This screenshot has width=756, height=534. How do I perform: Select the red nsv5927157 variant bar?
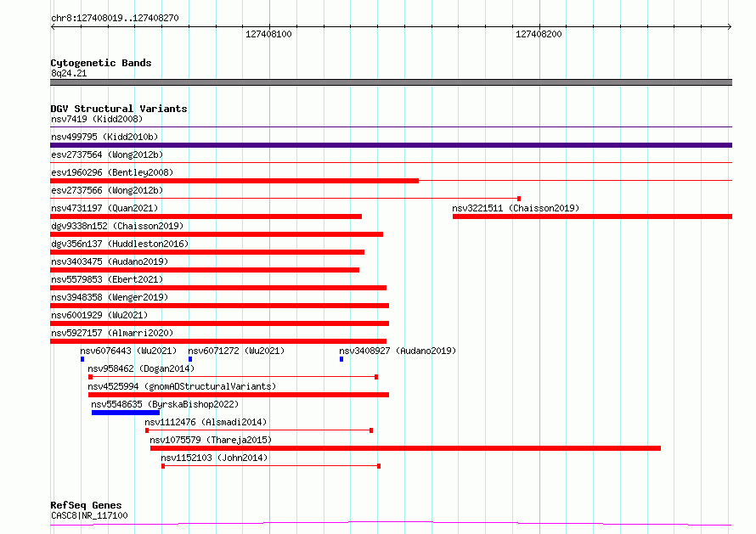(x=218, y=341)
